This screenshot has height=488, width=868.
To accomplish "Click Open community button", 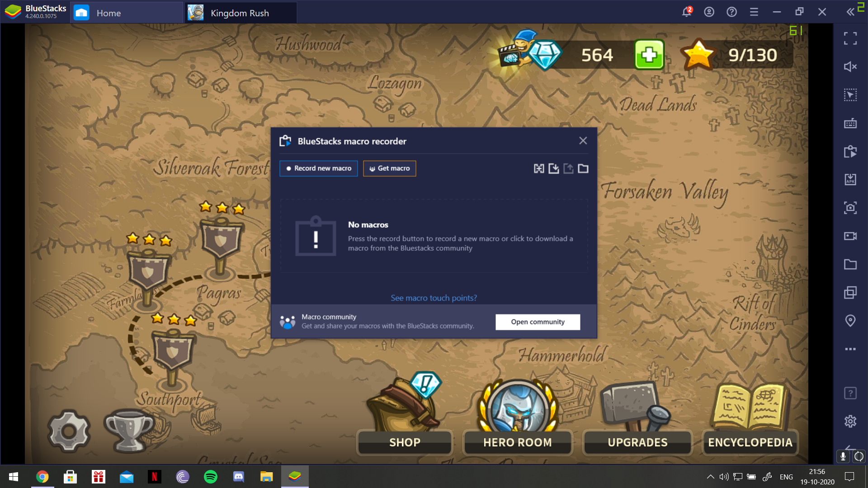I will pos(538,322).
